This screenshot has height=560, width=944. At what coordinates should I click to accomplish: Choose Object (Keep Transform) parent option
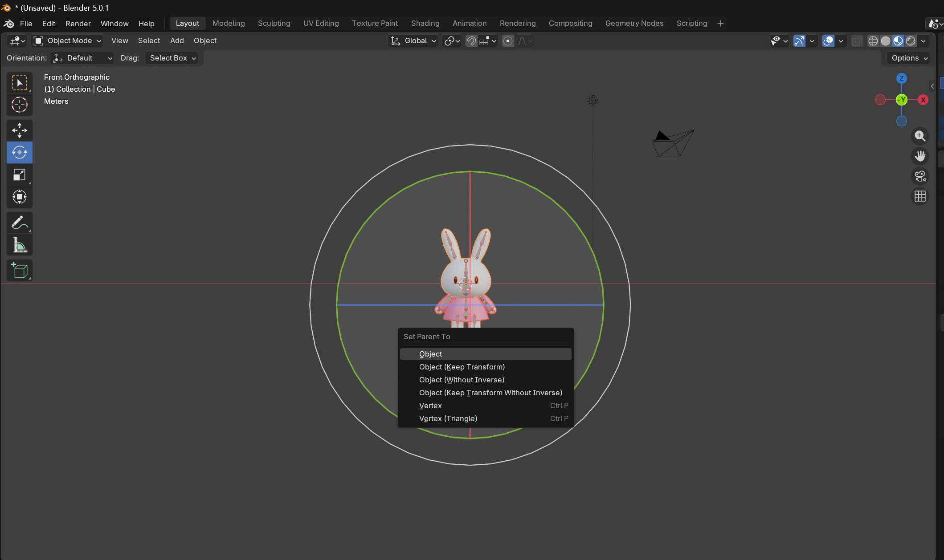pos(462,367)
